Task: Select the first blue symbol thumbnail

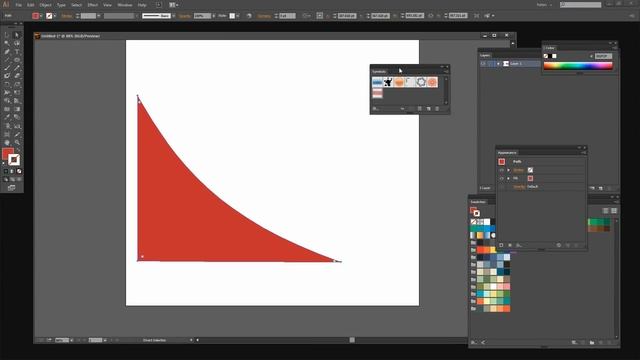Action: 377,82
